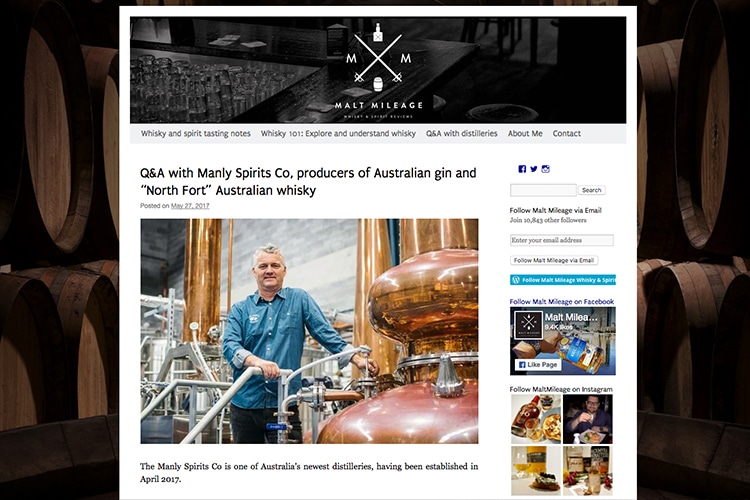Click the Malt Mileage crossed-swords logo
Viewport: 750px width, 500px height.
click(378, 70)
